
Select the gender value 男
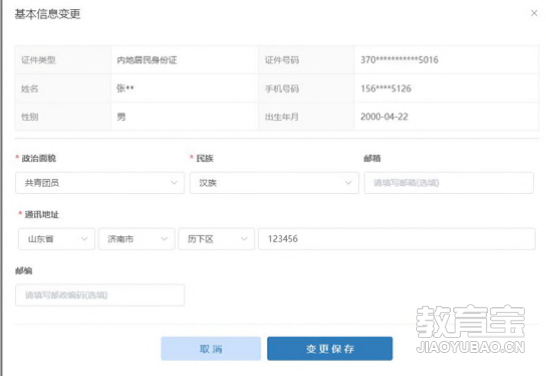121,117
